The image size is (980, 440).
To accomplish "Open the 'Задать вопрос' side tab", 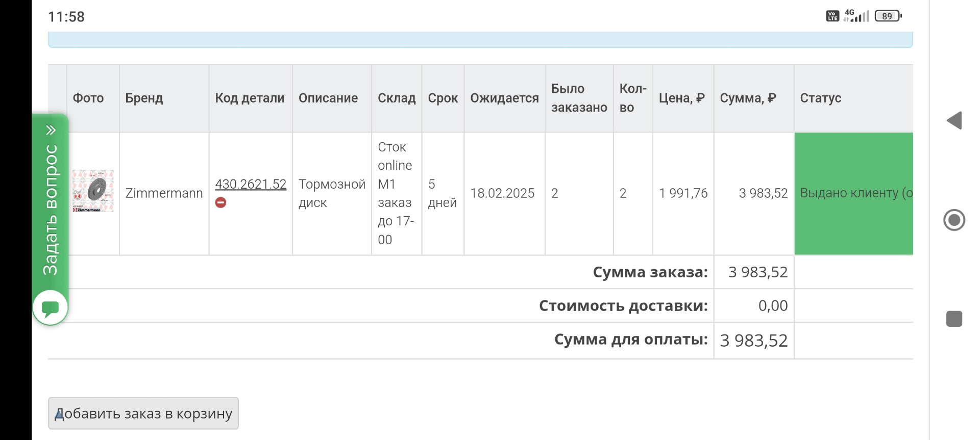I will (50, 209).
